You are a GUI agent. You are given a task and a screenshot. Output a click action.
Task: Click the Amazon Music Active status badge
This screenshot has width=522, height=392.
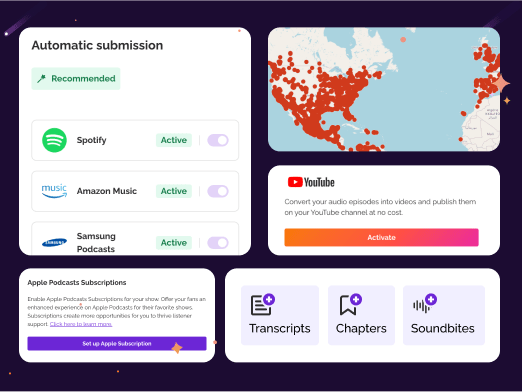pyautogui.click(x=174, y=191)
